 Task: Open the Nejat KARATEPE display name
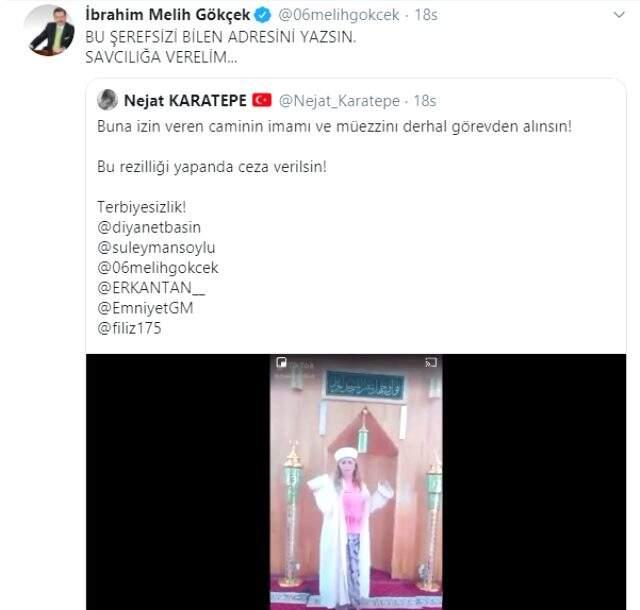pos(184,101)
